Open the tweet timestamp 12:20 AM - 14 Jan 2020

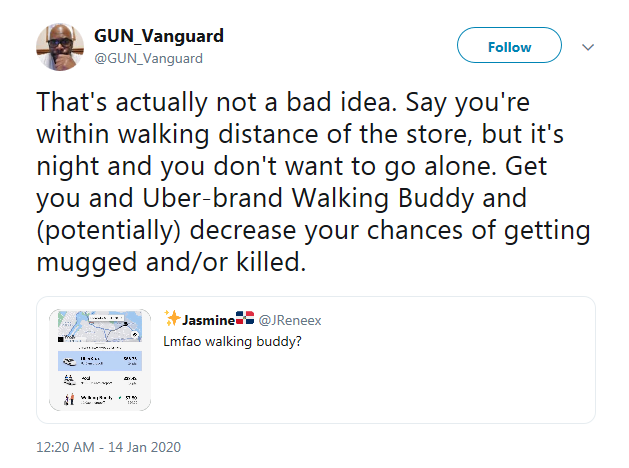(x=107, y=446)
